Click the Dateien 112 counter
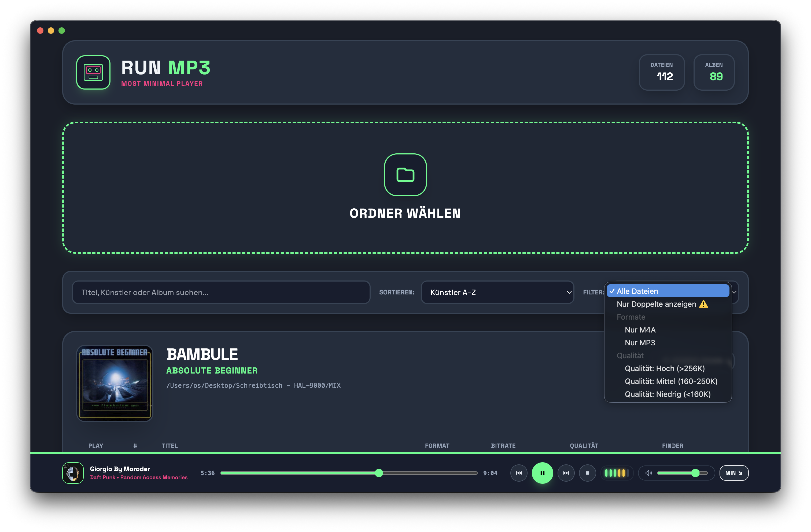Viewport: 811px width, 532px height. pos(661,72)
